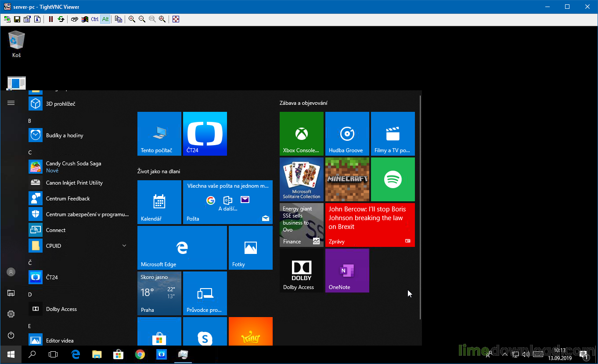Viewport: 598px width, 364px height.
Task: Expand the CPUID folder in the app list
Action: point(79,246)
